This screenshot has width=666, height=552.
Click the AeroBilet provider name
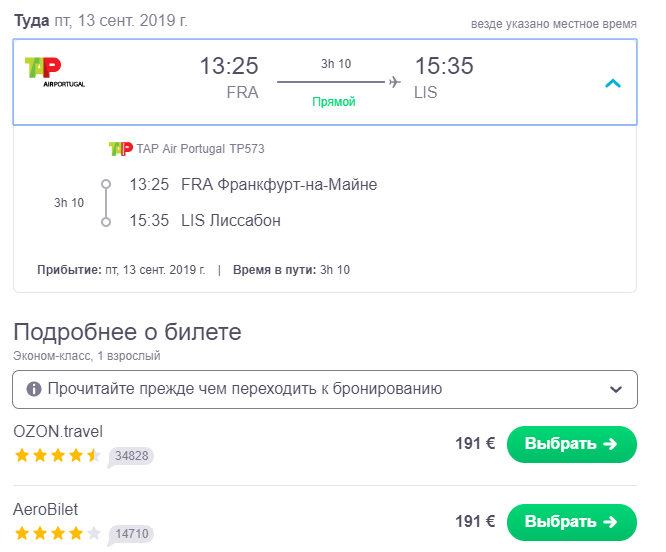tap(46, 509)
